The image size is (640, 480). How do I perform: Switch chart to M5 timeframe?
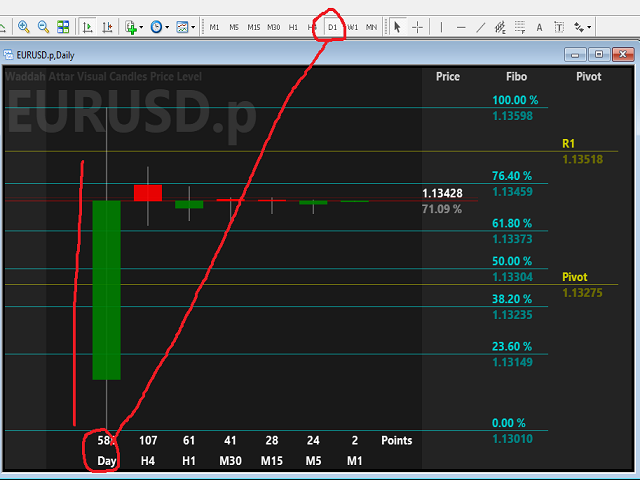[234, 27]
